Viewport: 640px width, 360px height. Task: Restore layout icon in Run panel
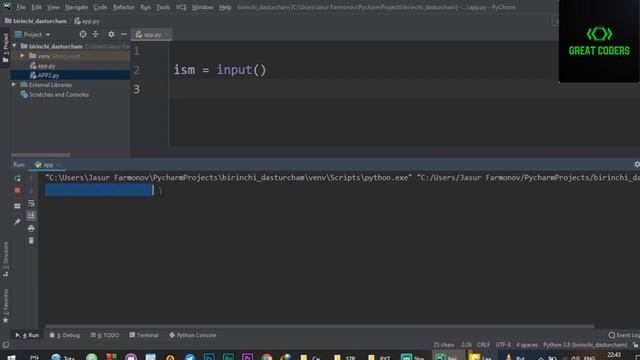pos(17,206)
